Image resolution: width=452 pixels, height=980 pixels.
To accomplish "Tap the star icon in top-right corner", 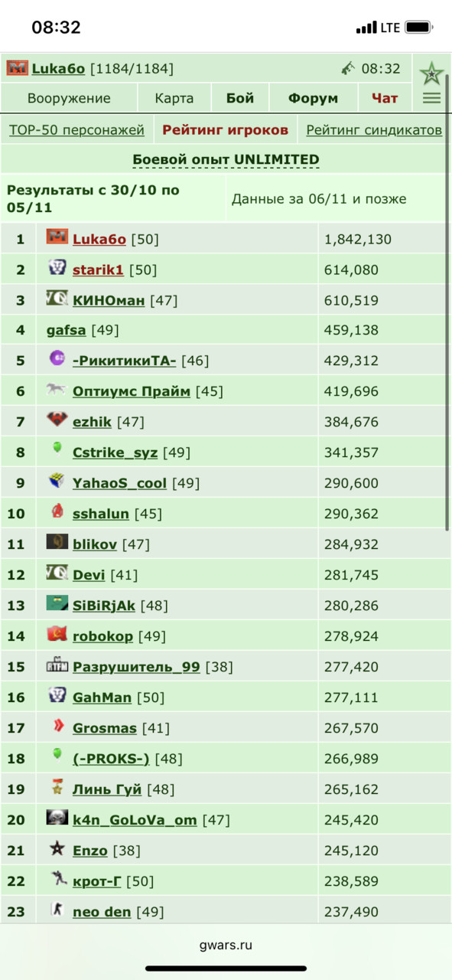I will 431,74.
